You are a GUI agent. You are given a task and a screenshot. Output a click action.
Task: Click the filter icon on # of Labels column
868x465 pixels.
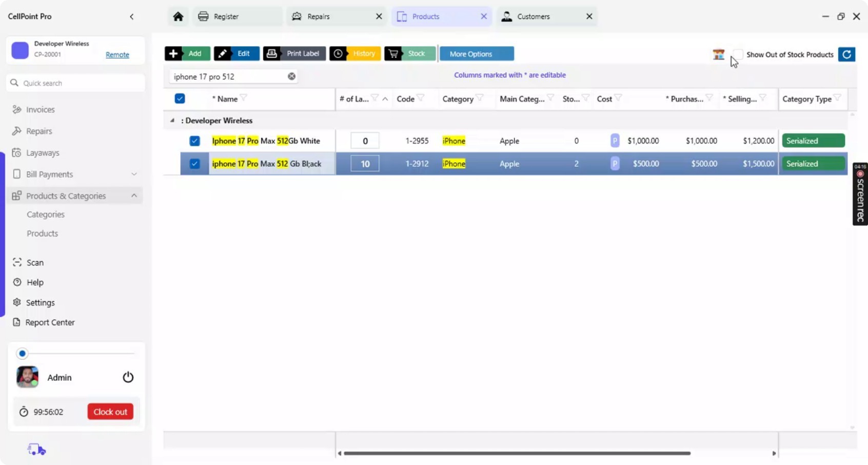tap(375, 98)
